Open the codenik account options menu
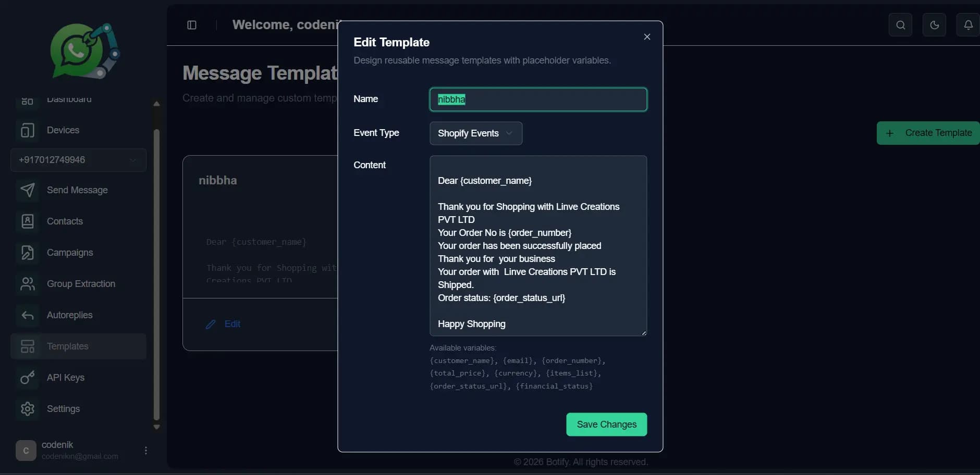The width and height of the screenshot is (980, 475). [146, 451]
